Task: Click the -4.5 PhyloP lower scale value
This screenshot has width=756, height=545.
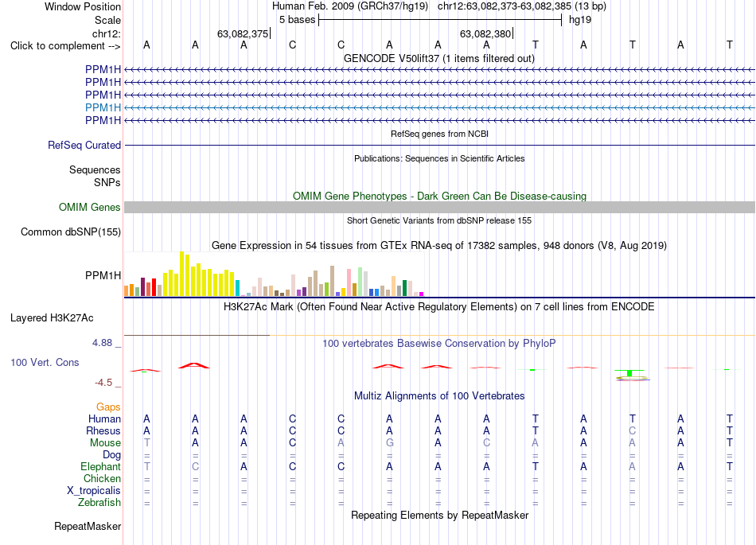Action: (103, 383)
